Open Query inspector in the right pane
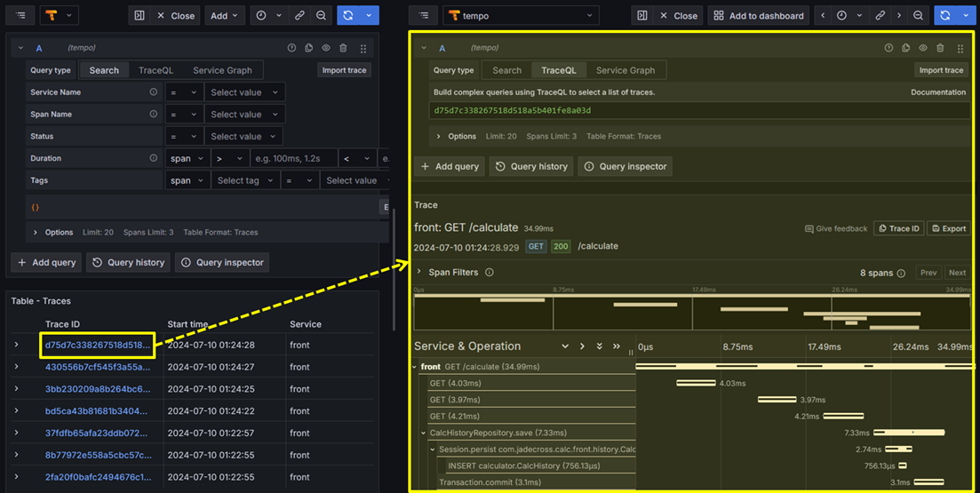 click(625, 167)
